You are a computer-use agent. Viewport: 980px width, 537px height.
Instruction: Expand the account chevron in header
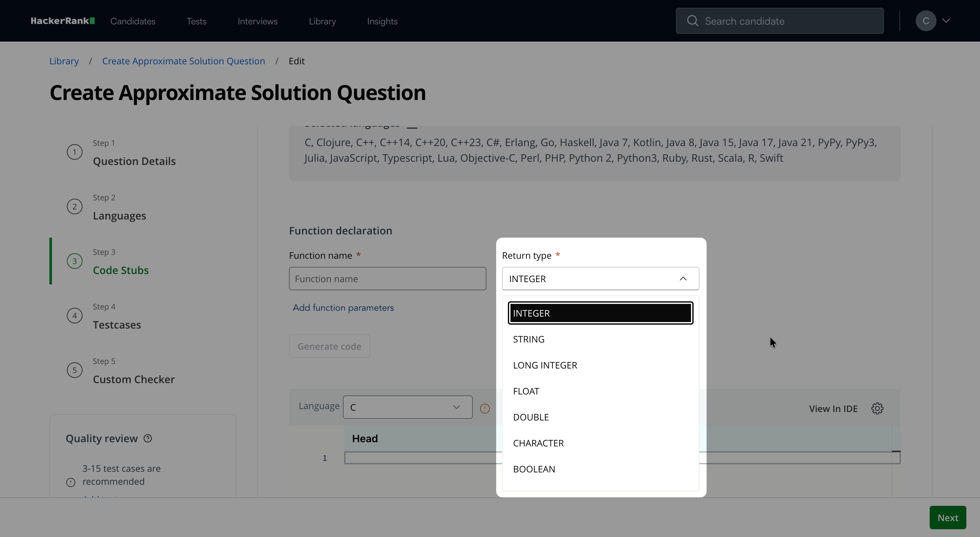coord(946,21)
